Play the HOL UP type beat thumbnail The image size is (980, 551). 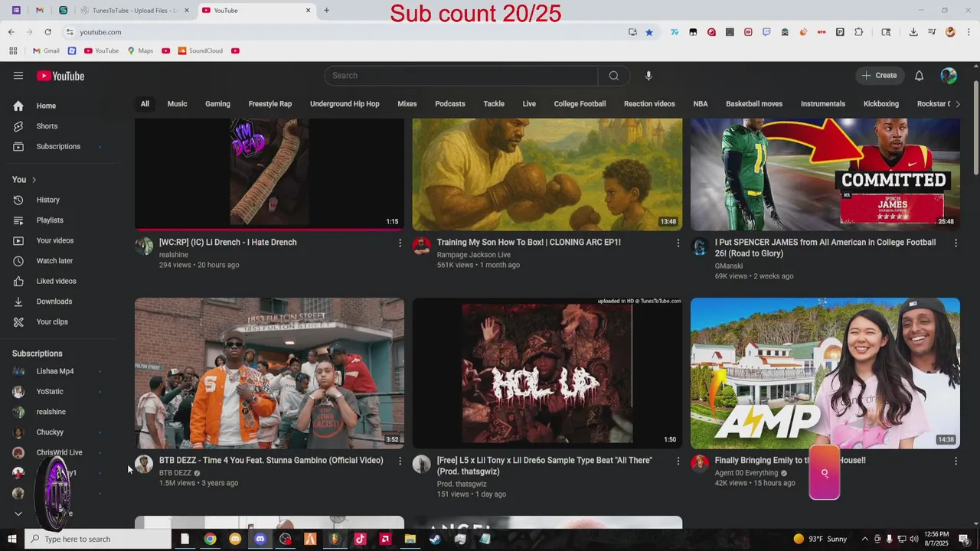pos(547,373)
